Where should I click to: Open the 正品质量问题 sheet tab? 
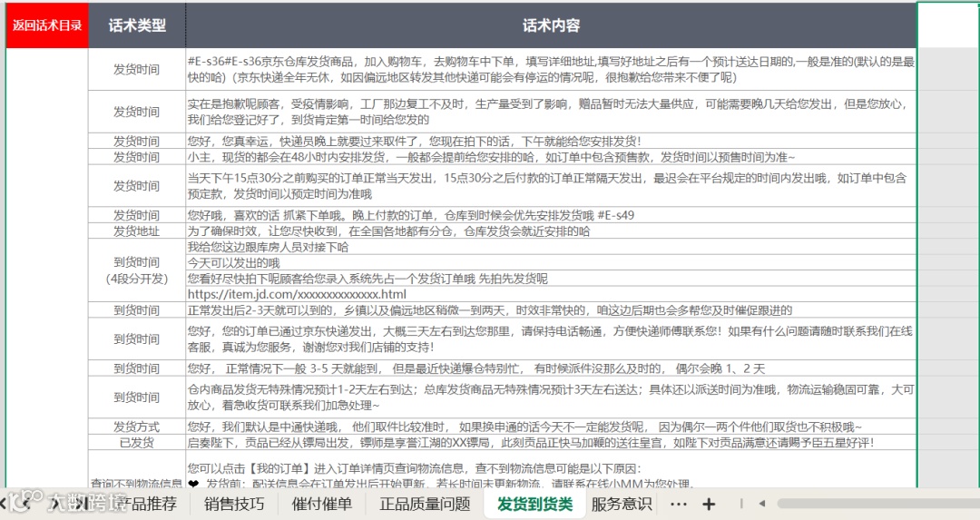425,504
